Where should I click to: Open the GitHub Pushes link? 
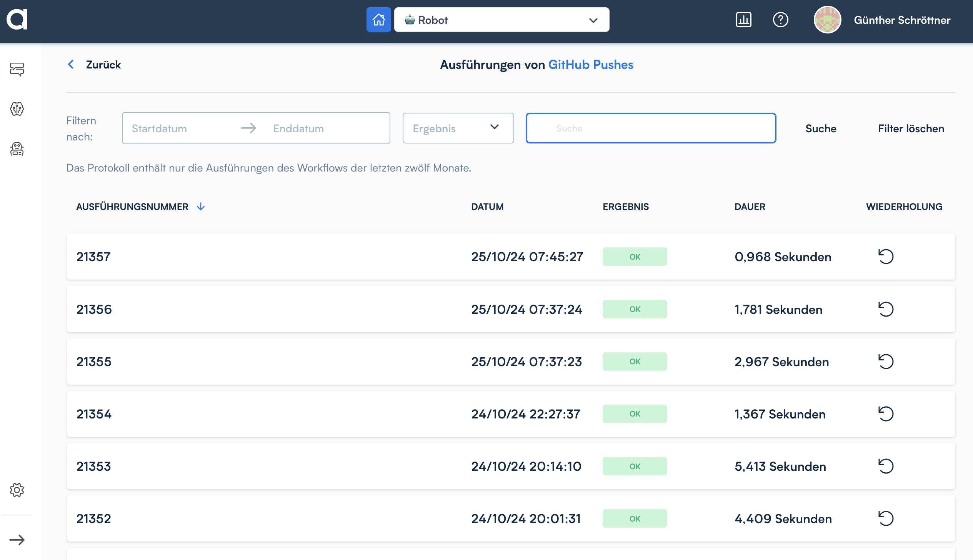590,65
